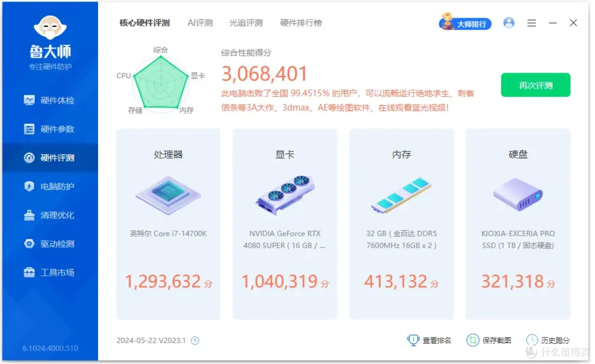The height and width of the screenshot is (364, 595).
Task: Open 硬件体检 in the sidebar
Action: 50,100
